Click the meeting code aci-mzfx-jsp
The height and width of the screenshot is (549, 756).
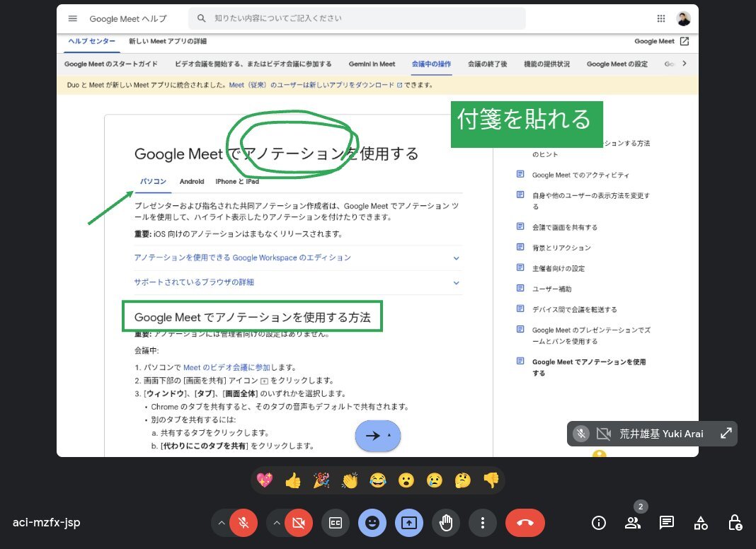[x=46, y=523]
